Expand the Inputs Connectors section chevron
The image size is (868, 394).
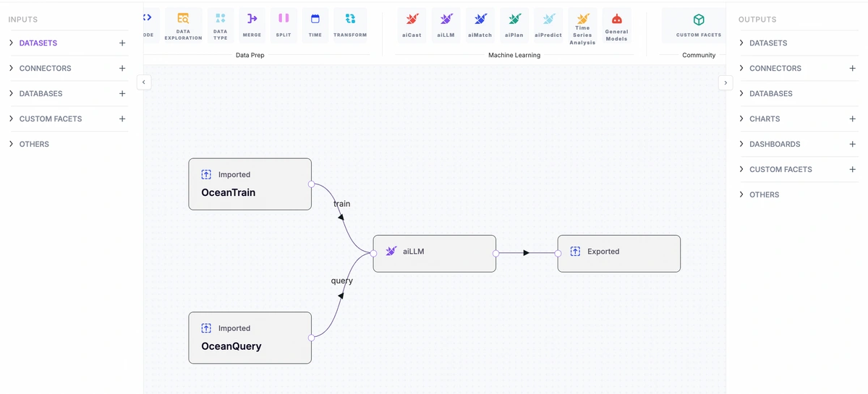pyautogui.click(x=12, y=68)
